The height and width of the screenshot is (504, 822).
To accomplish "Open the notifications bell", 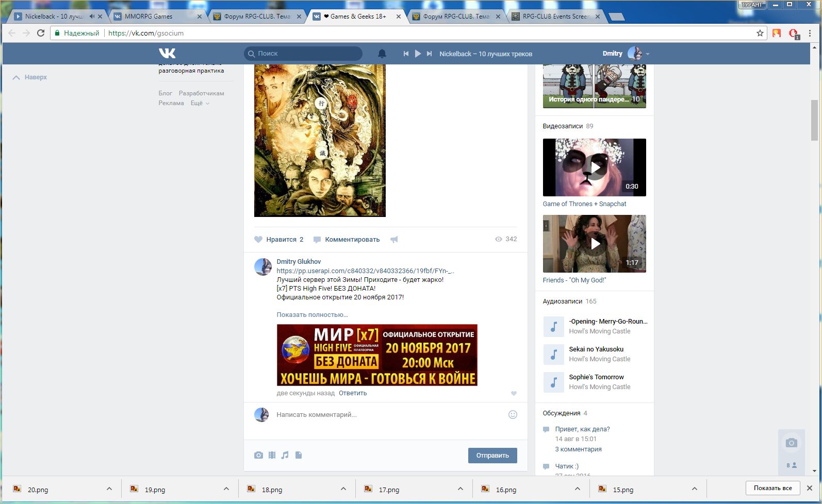I will 382,54.
